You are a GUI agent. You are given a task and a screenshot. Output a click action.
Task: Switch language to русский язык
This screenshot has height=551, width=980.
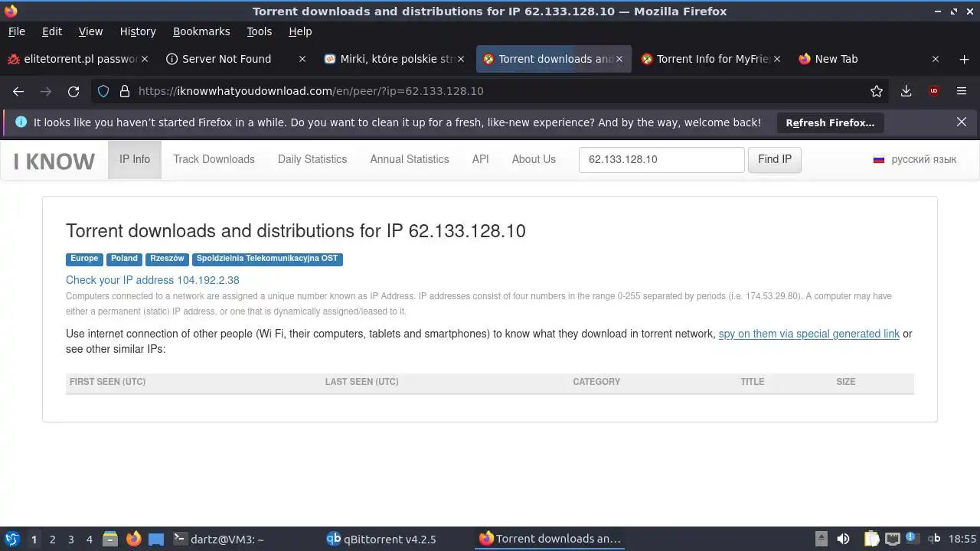(915, 159)
